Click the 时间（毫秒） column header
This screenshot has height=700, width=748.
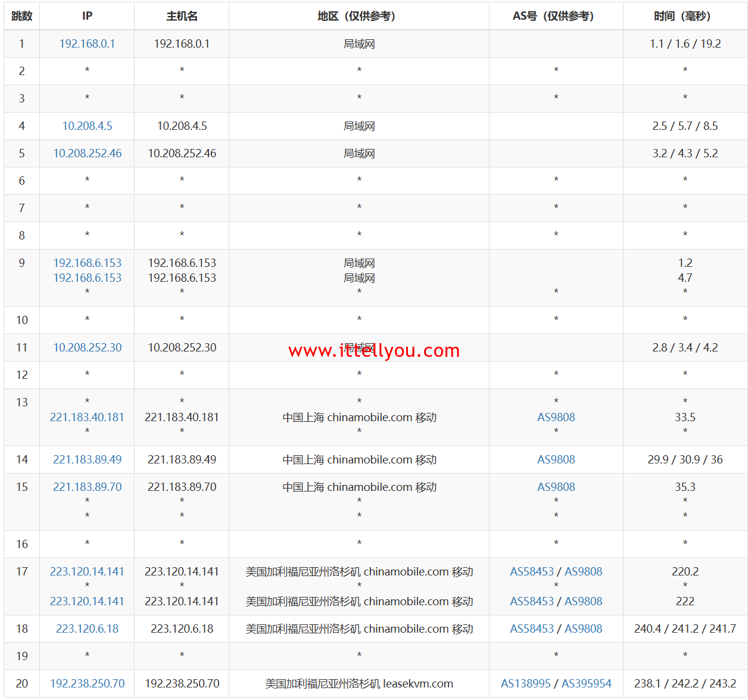click(x=685, y=16)
